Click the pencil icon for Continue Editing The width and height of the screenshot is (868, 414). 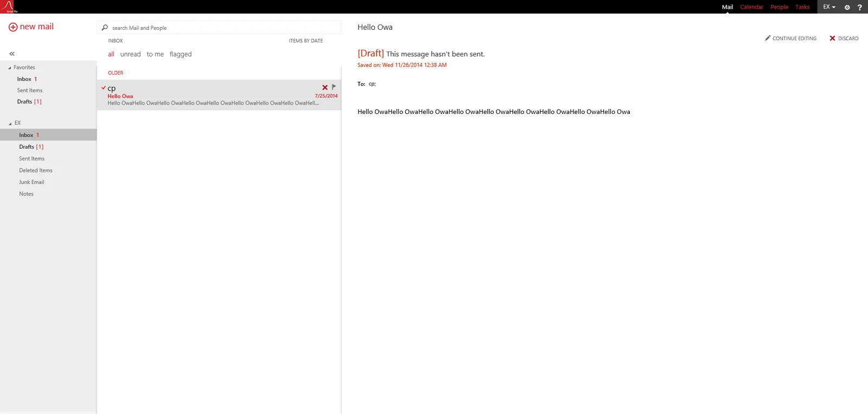click(x=768, y=38)
